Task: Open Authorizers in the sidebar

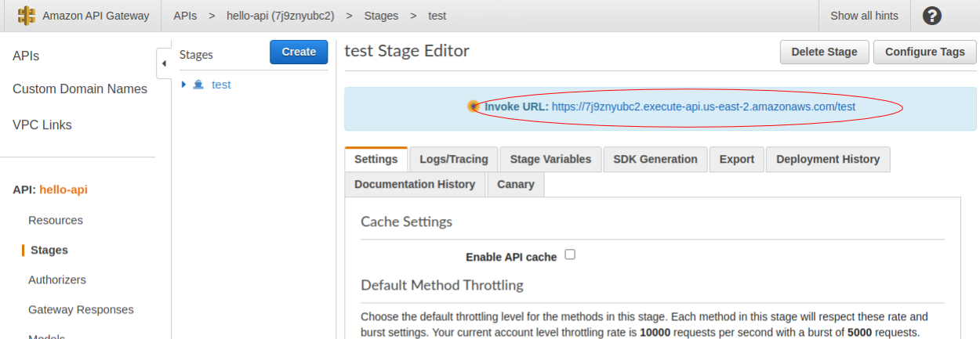Action: (x=57, y=280)
